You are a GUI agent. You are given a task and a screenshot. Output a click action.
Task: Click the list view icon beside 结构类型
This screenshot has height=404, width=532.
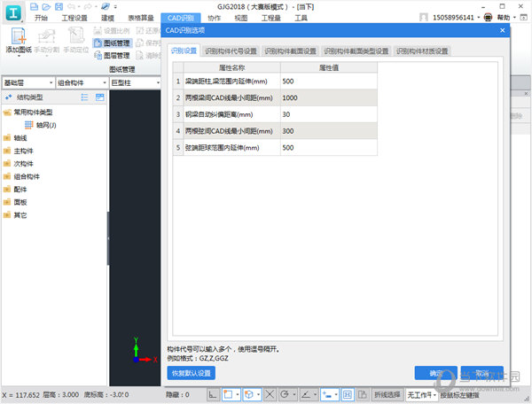(84, 97)
